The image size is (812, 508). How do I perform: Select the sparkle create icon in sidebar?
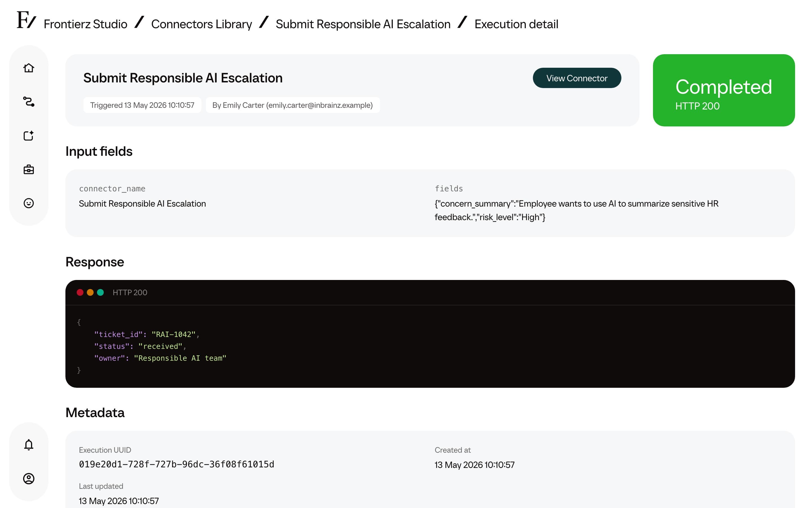click(x=29, y=135)
